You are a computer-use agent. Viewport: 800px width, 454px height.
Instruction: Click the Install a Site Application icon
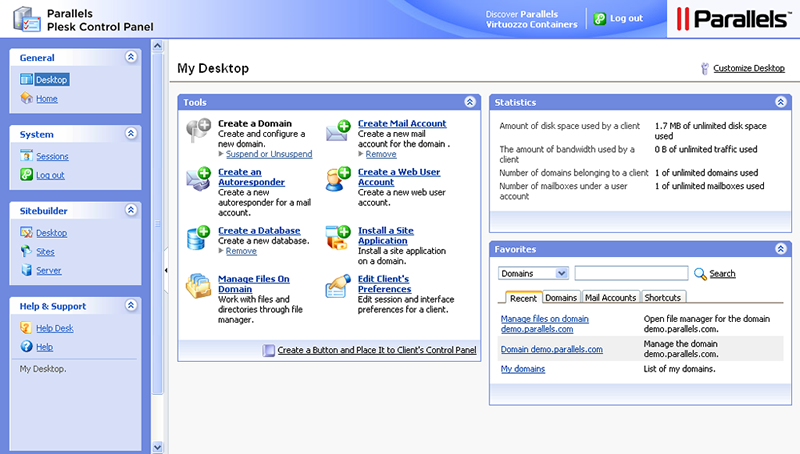(338, 237)
